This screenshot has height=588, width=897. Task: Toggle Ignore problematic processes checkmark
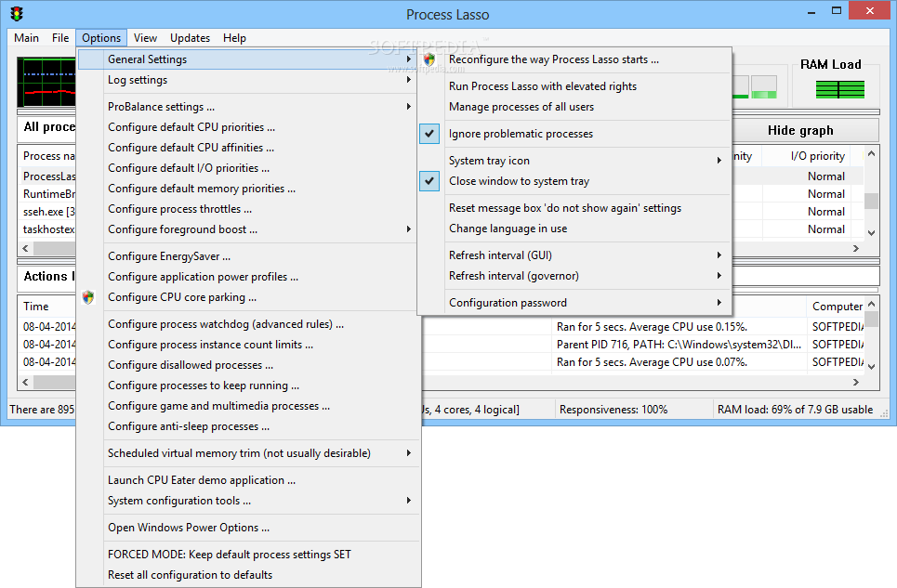429,134
